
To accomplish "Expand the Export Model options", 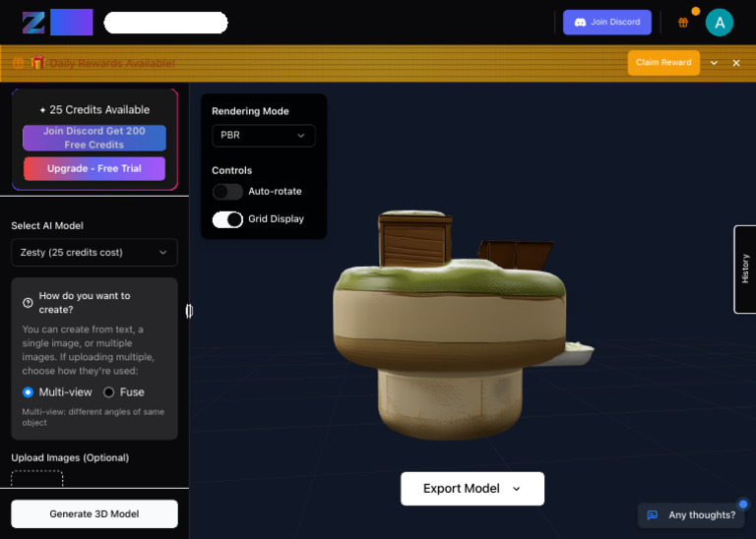I will point(472,489).
